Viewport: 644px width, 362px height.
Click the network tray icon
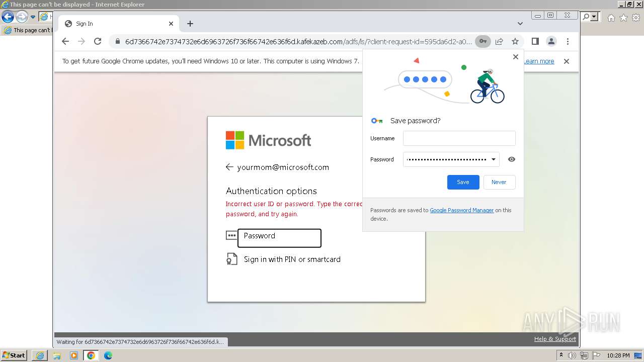pos(584,355)
